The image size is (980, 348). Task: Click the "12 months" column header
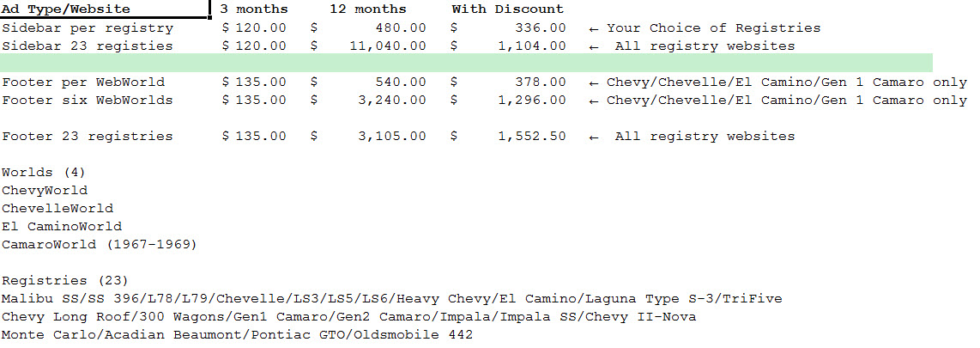coord(368,9)
